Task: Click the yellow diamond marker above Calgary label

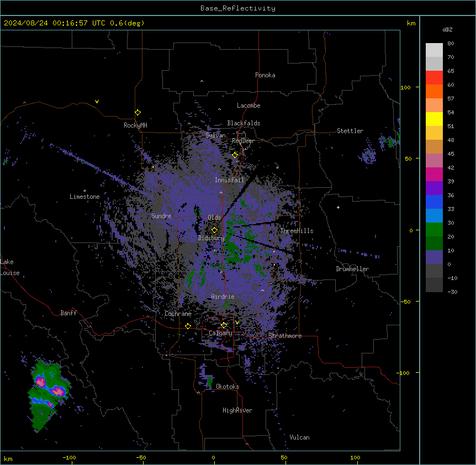Action: [x=224, y=325]
